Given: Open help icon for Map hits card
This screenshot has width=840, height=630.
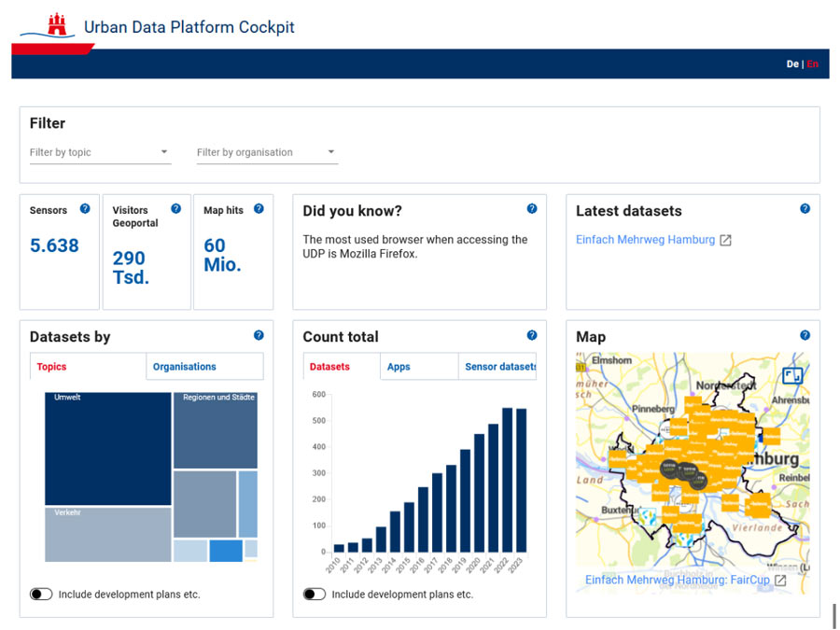Looking at the screenshot, I should pyautogui.click(x=259, y=209).
